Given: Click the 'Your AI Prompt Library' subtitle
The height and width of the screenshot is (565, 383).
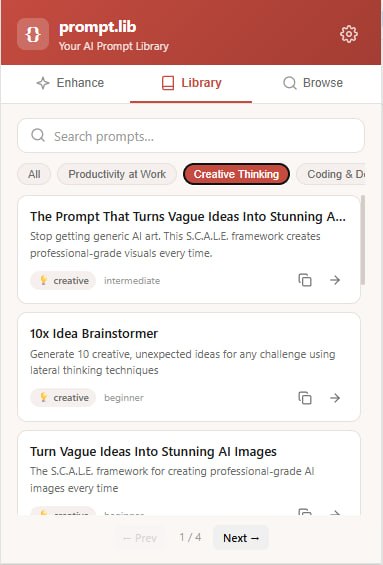Looking at the screenshot, I should pyautogui.click(x=114, y=46).
